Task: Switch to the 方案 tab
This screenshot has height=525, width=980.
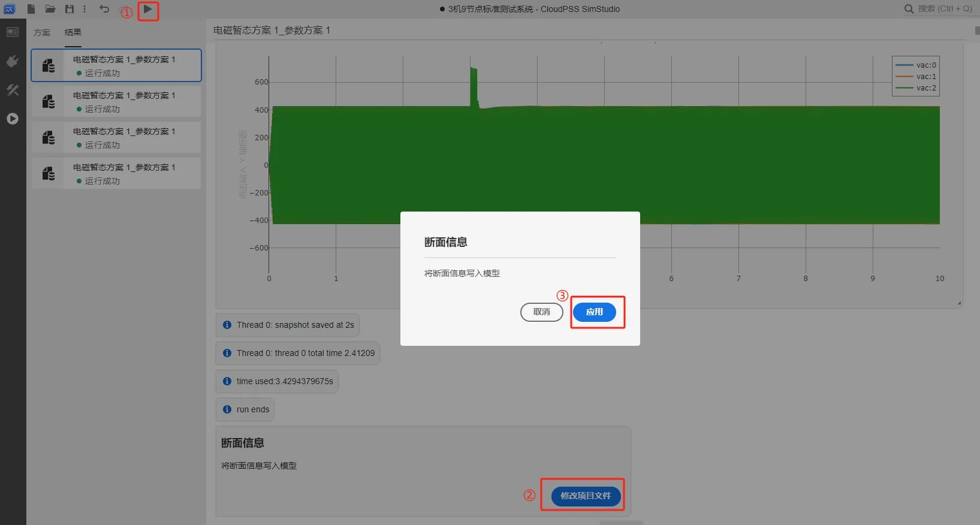Action: tap(42, 32)
